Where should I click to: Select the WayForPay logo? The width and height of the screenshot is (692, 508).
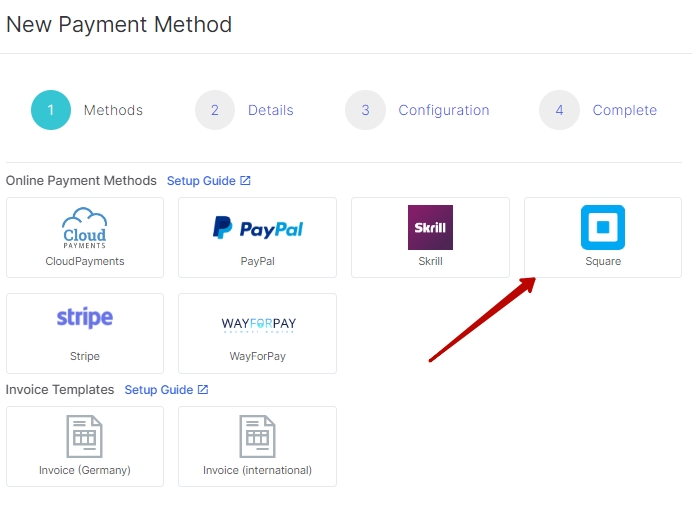pyautogui.click(x=258, y=324)
